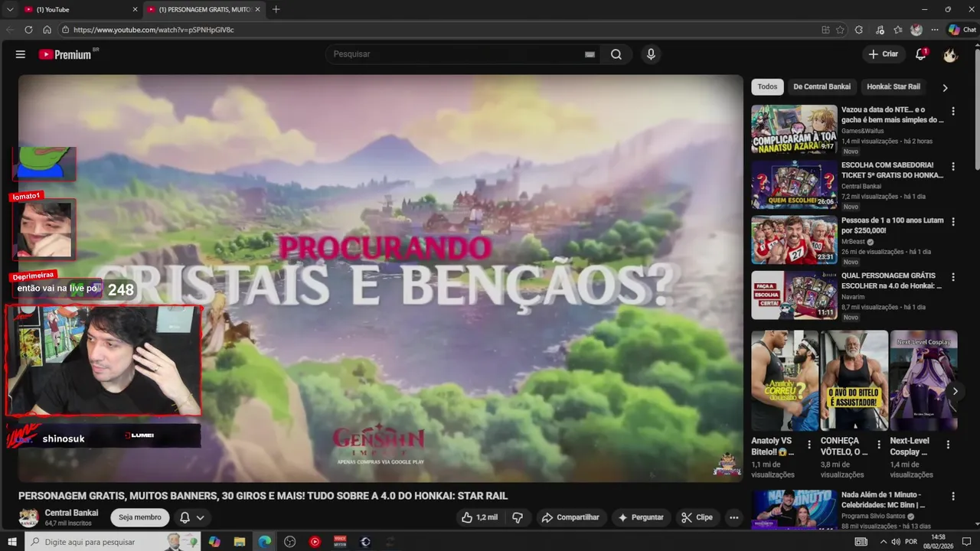Open Windows action center notifications
Viewport: 980px width, 551px height.
[x=966, y=542]
